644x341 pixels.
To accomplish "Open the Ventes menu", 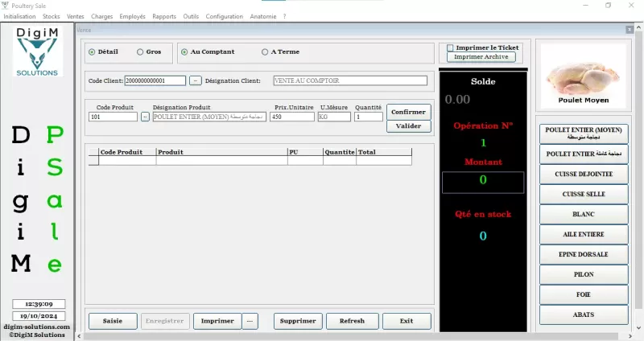I will tap(75, 16).
